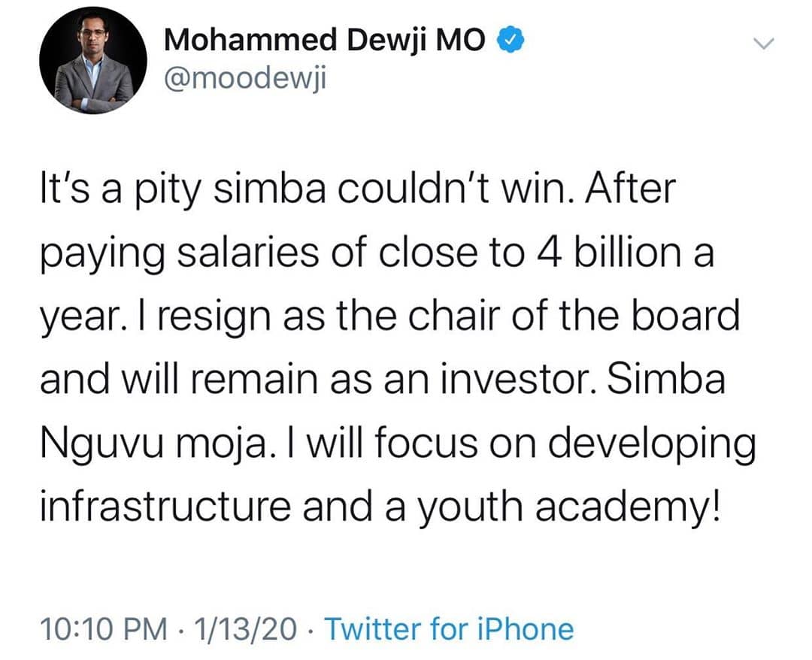The image size is (812, 660).
Task: Click the 10:10 PM timestamp
Action: [x=104, y=629]
